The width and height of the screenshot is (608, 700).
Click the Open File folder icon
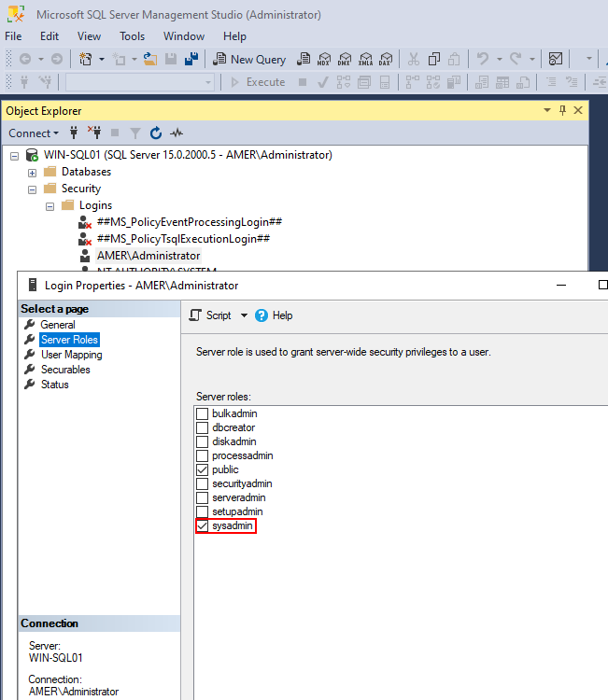149,59
